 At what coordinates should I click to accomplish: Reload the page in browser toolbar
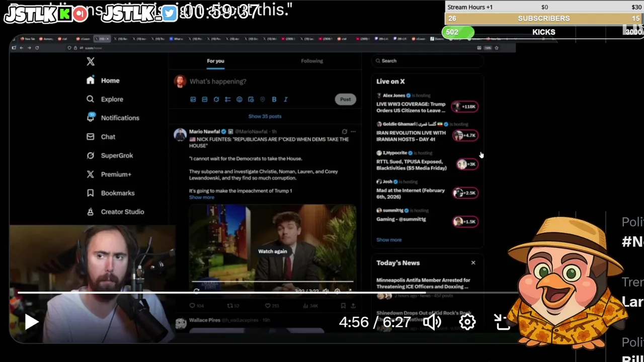click(37, 48)
